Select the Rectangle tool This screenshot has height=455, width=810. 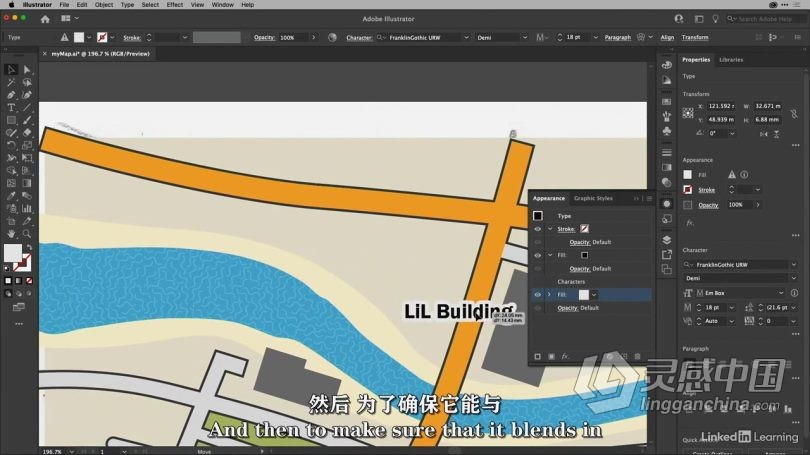click(11, 120)
